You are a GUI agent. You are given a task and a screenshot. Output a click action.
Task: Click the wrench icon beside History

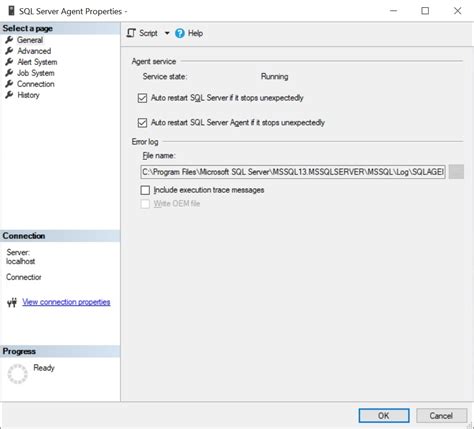9,95
